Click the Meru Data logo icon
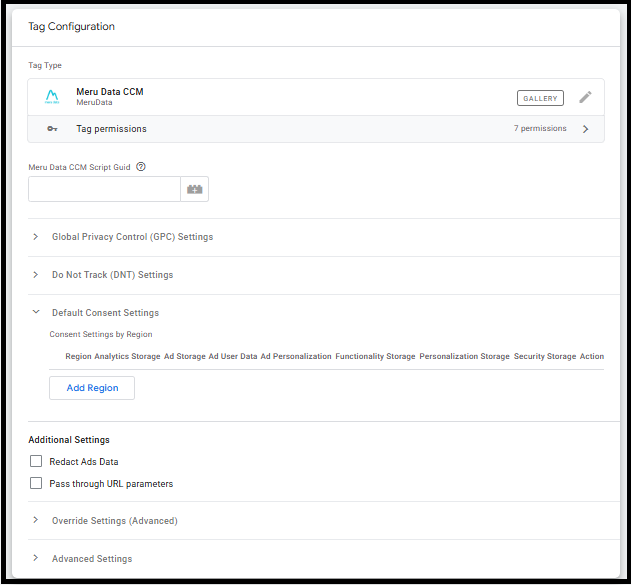 pyautogui.click(x=52, y=97)
